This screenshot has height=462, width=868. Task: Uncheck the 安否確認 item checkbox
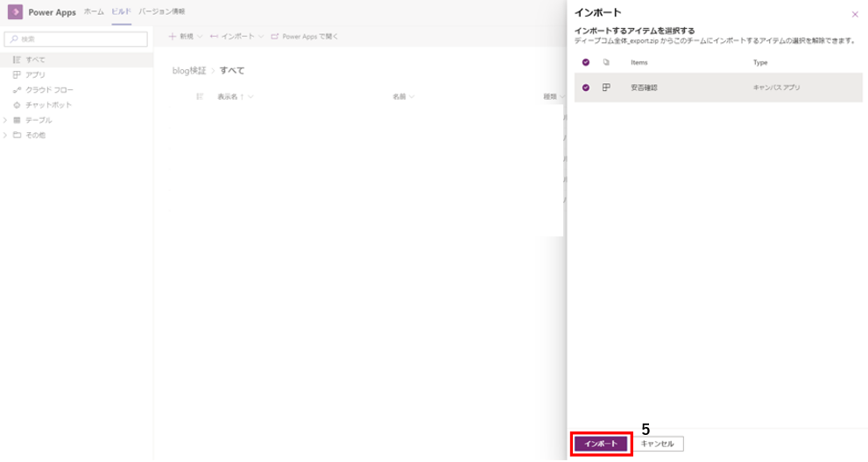click(586, 87)
